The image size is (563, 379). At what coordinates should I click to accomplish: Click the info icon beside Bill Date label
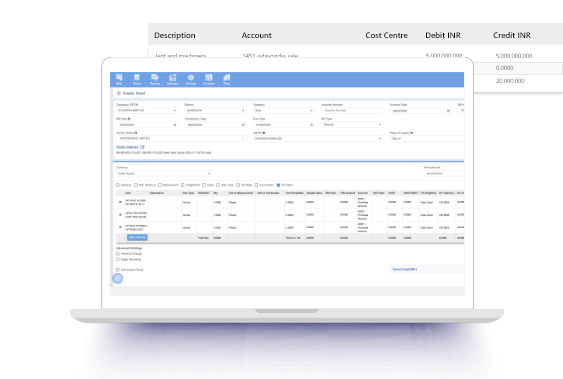pos(129,119)
